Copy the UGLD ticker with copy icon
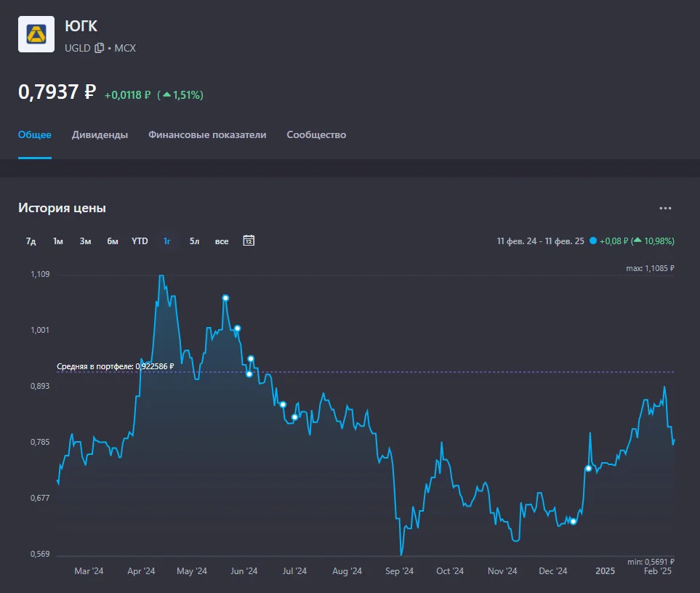This screenshot has width=700, height=593. click(x=99, y=48)
